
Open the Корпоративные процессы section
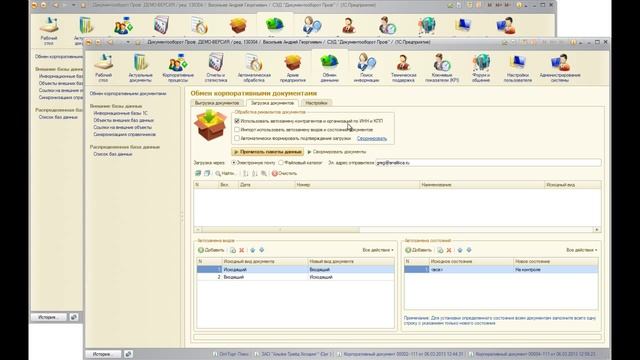[x=178, y=68]
